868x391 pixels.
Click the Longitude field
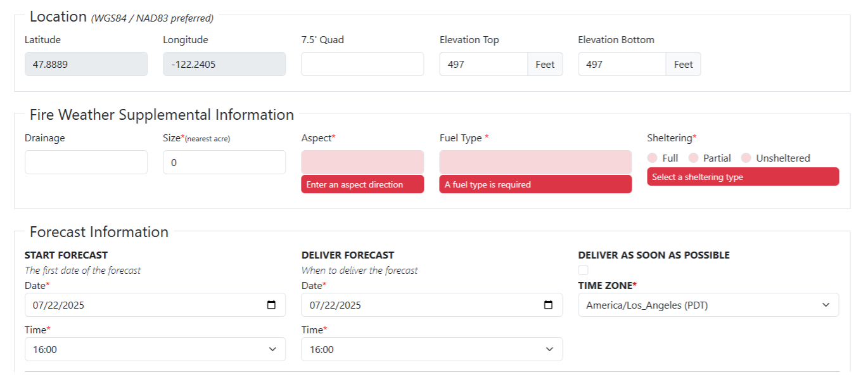click(224, 64)
